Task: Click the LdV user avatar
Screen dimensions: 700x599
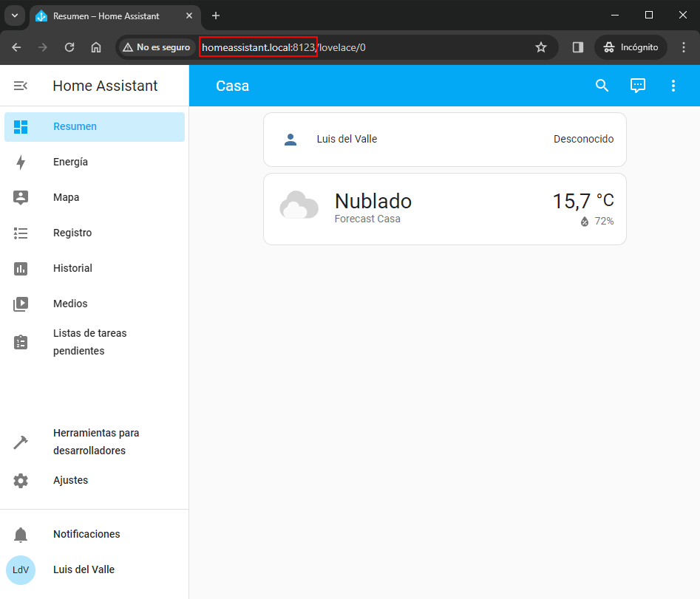Action: click(21, 570)
